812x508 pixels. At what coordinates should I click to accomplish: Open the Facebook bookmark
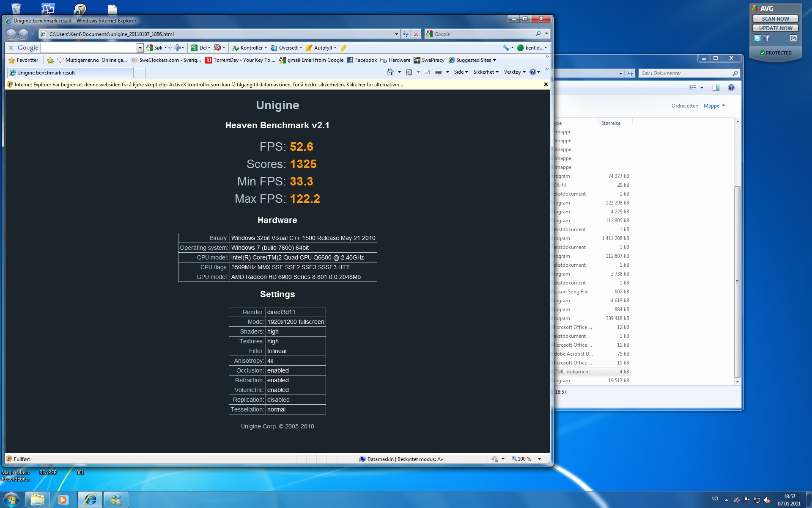(362, 60)
